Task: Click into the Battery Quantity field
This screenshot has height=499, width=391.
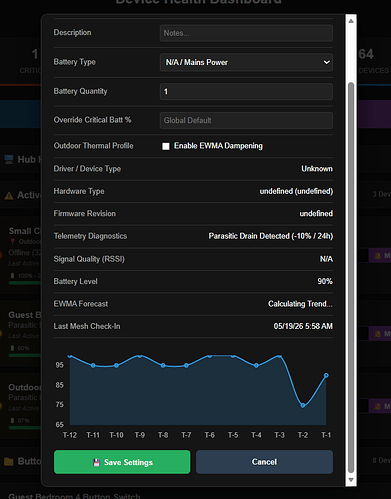Action: click(x=246, y=92)
